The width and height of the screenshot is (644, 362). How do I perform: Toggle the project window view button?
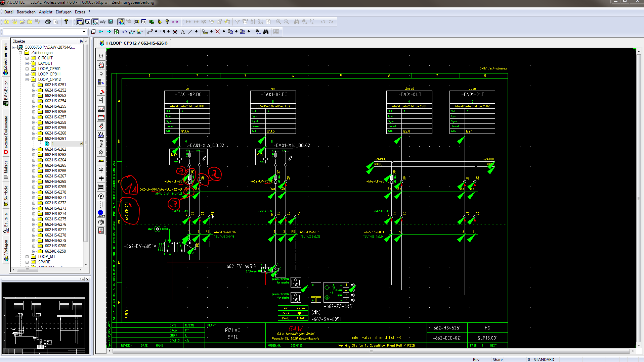click(x=80, y=22)
